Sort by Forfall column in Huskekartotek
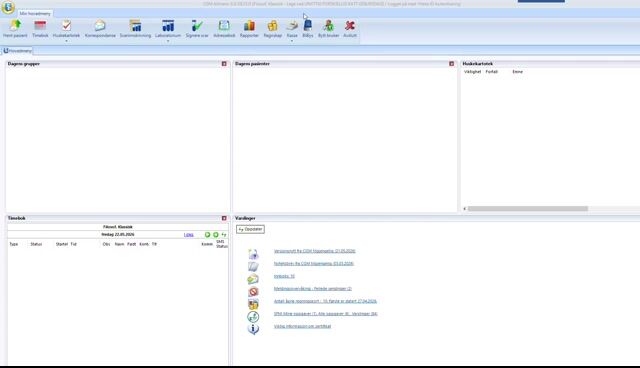 (x=491, y=72)
